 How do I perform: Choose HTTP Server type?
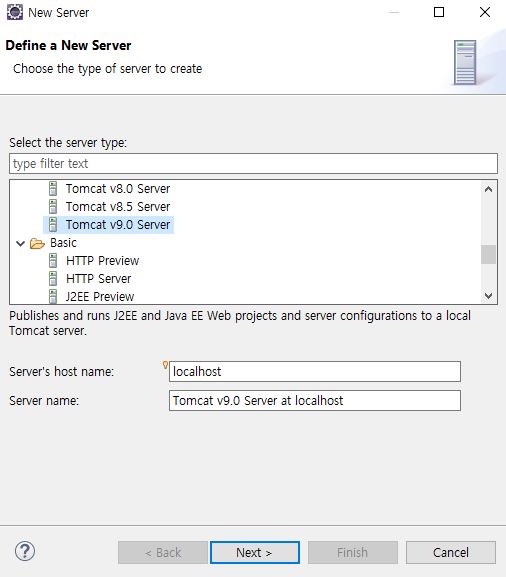99,279
